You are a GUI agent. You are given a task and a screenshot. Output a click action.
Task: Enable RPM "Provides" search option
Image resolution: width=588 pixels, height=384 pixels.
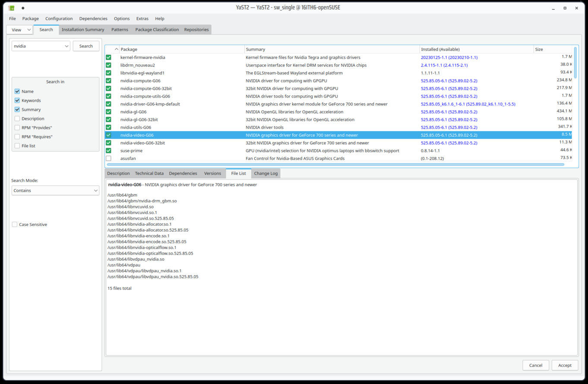17,128
